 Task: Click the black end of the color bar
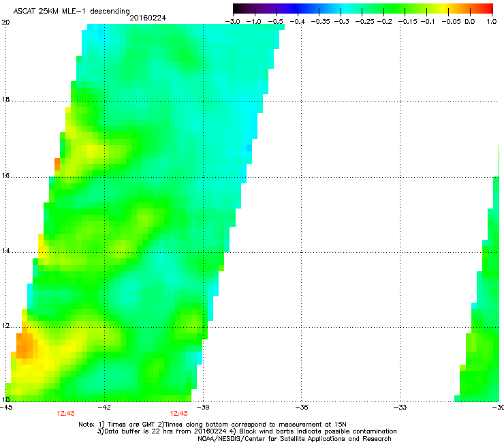point(237,8)
